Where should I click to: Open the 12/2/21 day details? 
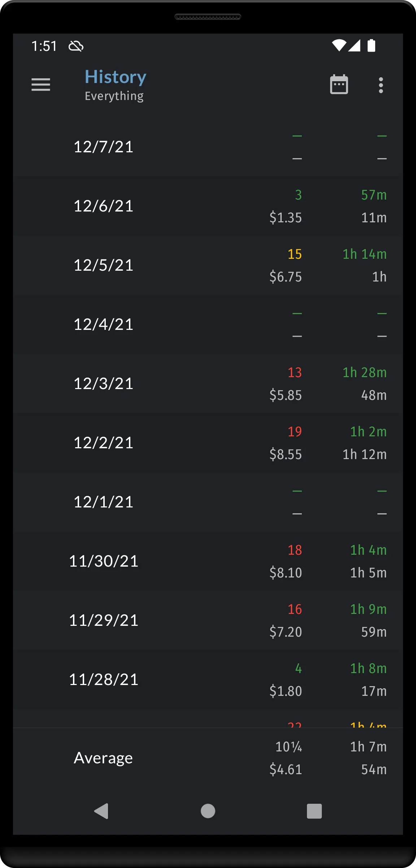pyautogui.click(x=208, y=443)
